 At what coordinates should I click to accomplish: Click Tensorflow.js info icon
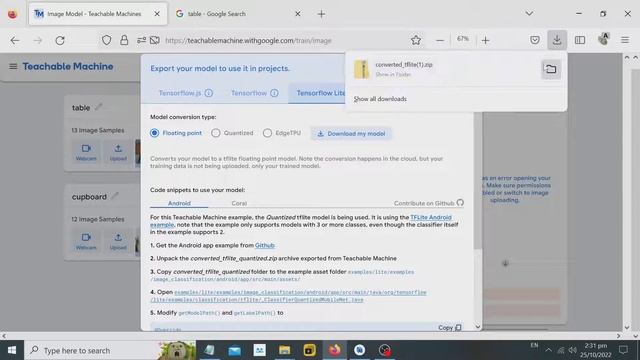(x=209, y=93)
